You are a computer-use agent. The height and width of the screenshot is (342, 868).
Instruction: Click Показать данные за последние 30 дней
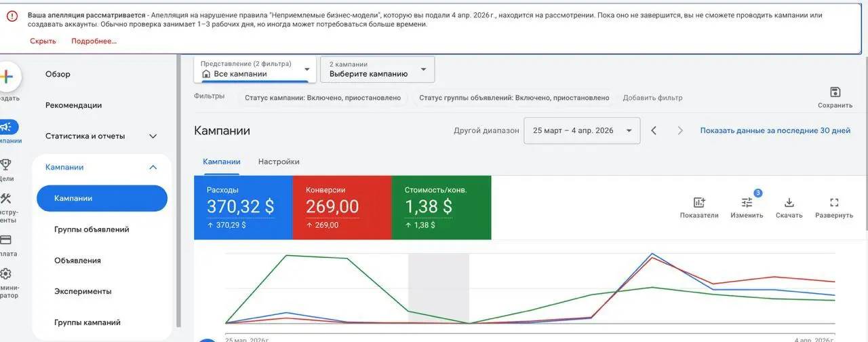click(x=775, y=130)
